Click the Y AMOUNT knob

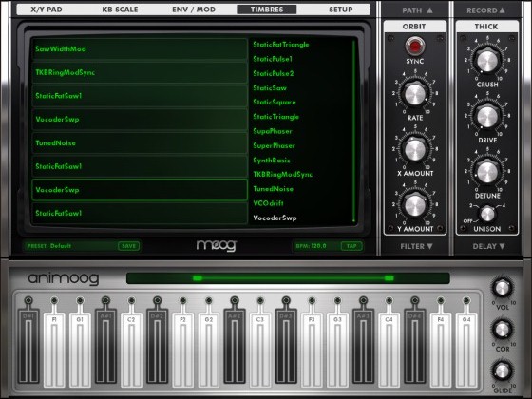click(x=415, y=205)
